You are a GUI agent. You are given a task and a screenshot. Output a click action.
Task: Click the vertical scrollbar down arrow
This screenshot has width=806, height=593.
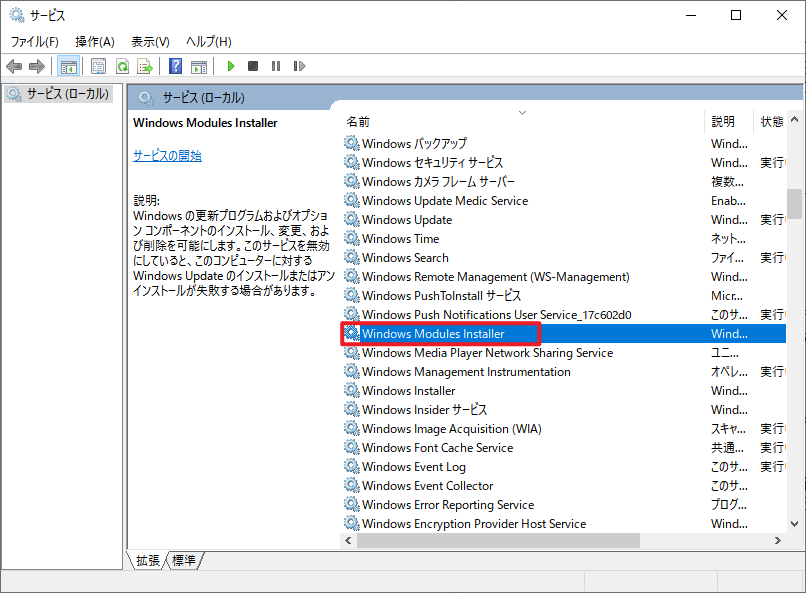794,524
